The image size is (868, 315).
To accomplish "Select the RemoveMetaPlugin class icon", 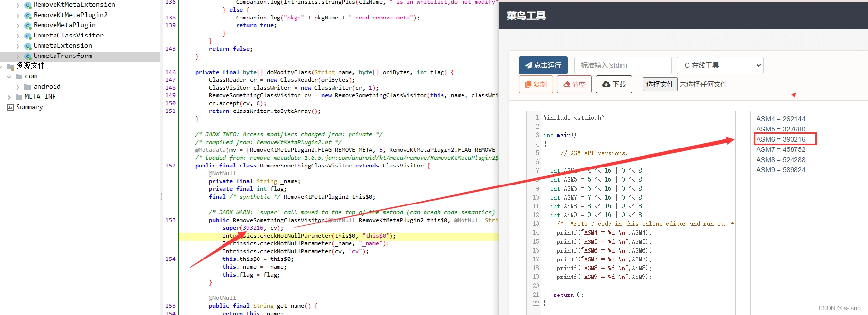I will [28, 25].
